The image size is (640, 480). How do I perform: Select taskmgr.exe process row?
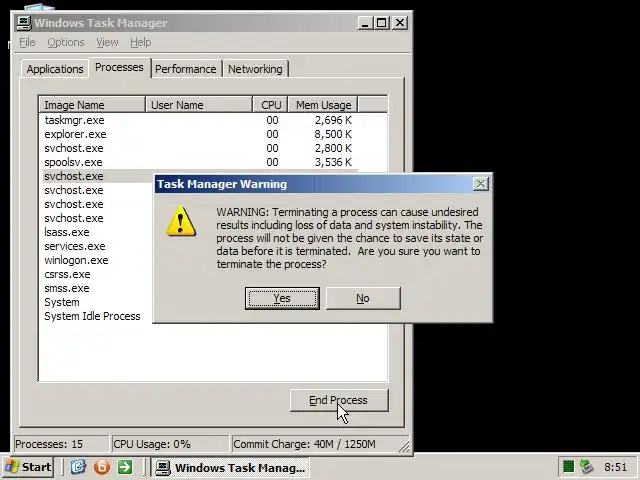(x=200, y=120)
